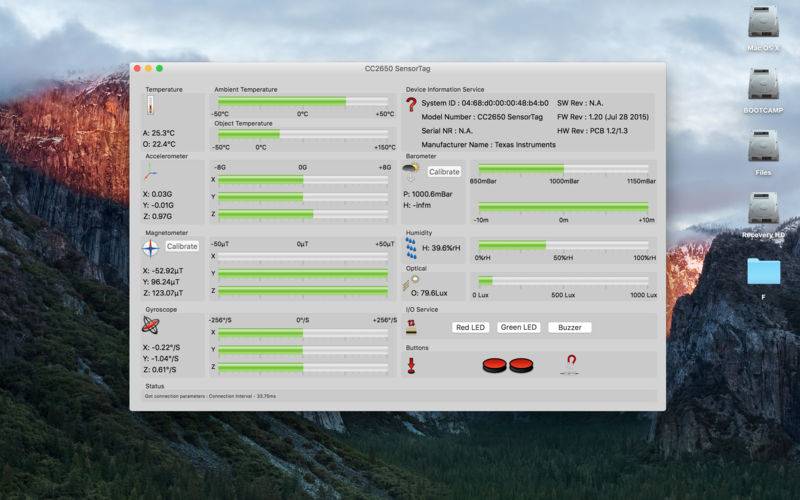Click the magnetometer compass icon
The image size is (800, 500).
point(151,248)
